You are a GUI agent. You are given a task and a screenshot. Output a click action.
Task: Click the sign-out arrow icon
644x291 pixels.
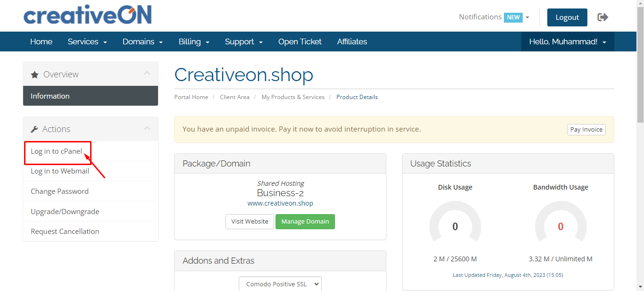tap(602, 17)
